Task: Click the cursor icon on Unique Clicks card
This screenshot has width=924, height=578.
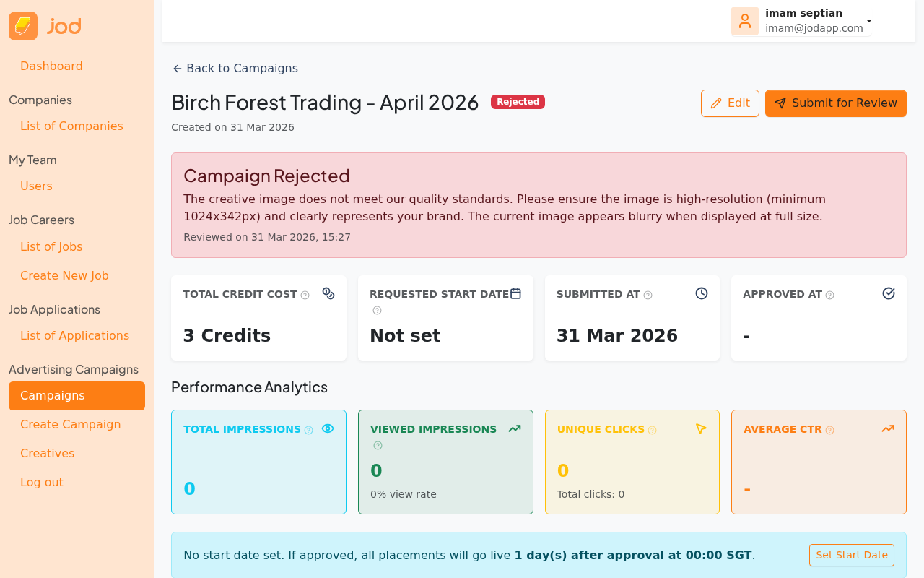Action: coord(699,428)
